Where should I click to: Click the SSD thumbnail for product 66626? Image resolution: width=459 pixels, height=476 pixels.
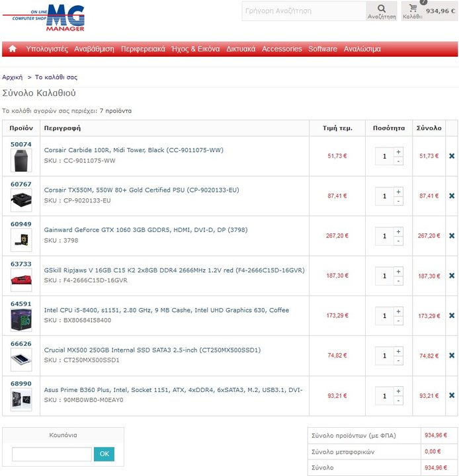pos(21,360)
